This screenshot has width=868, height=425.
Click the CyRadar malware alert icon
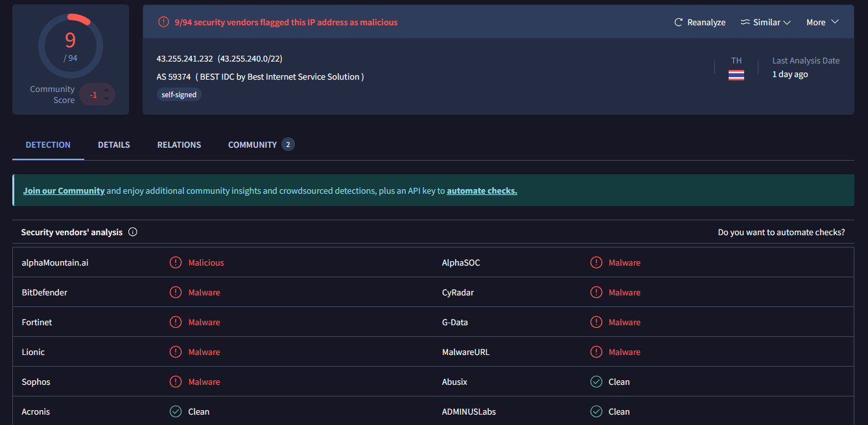coord(596,292)
